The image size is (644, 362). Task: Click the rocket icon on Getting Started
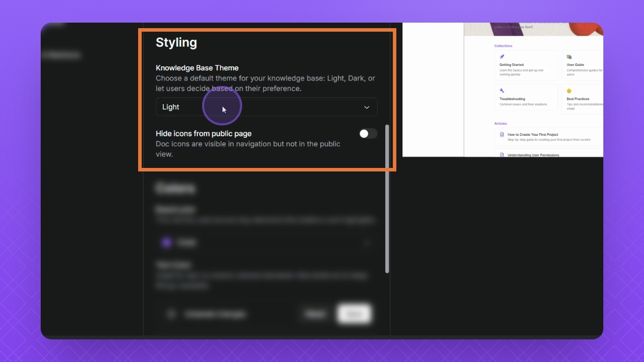click(x=502, y=57)
